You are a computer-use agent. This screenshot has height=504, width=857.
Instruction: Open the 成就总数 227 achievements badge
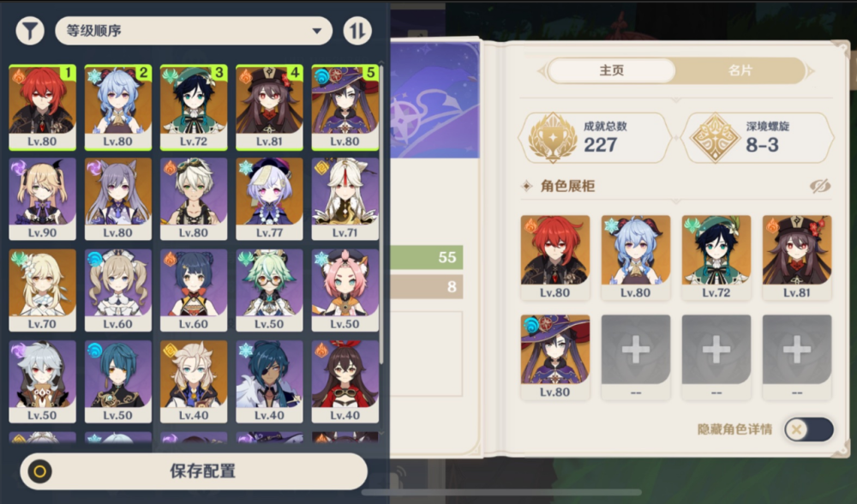tap(596, 137)
